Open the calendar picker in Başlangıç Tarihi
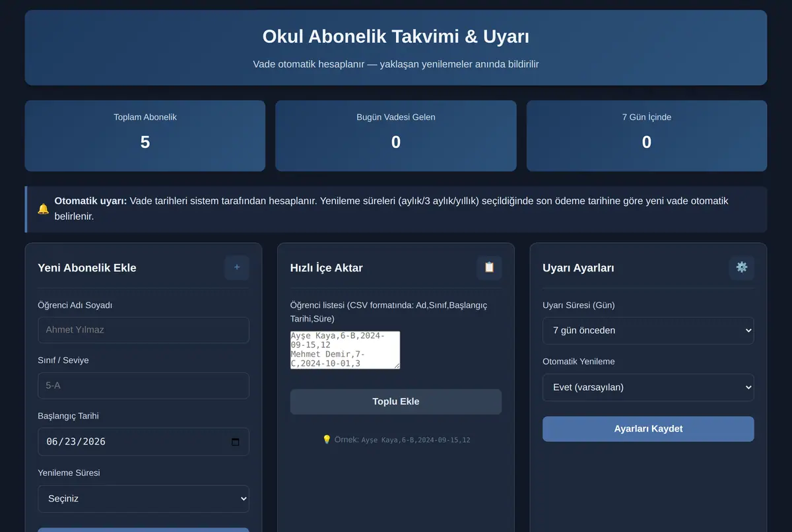 pyautogui.click(x=236, y=442)
